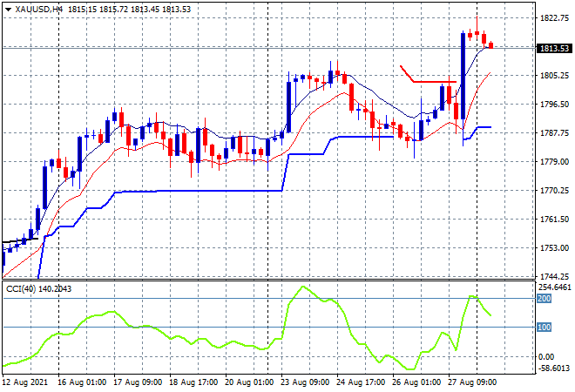Click price scale value 1787.75
The width and height of the screenshot is (575, 392).
(x=554, y=132)
